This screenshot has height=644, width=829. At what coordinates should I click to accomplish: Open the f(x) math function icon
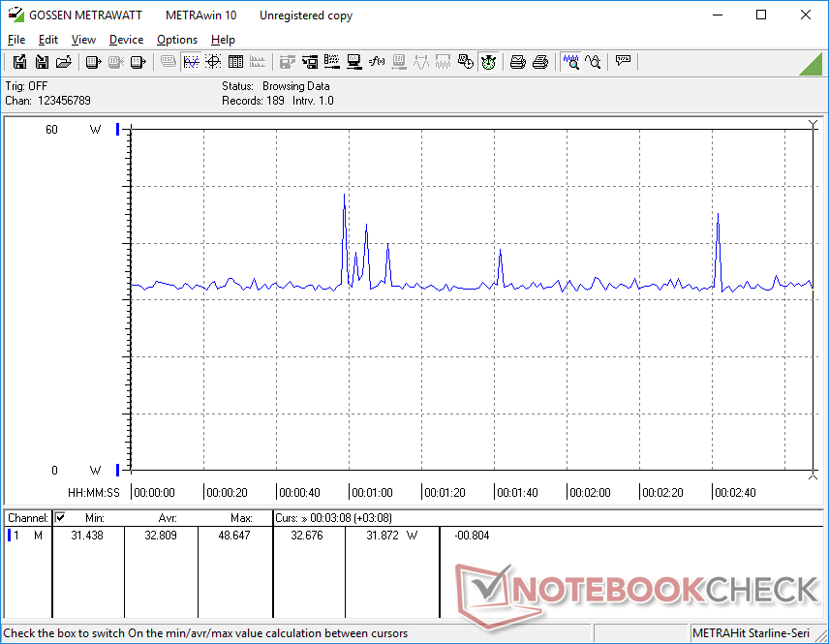pos(377,62)
